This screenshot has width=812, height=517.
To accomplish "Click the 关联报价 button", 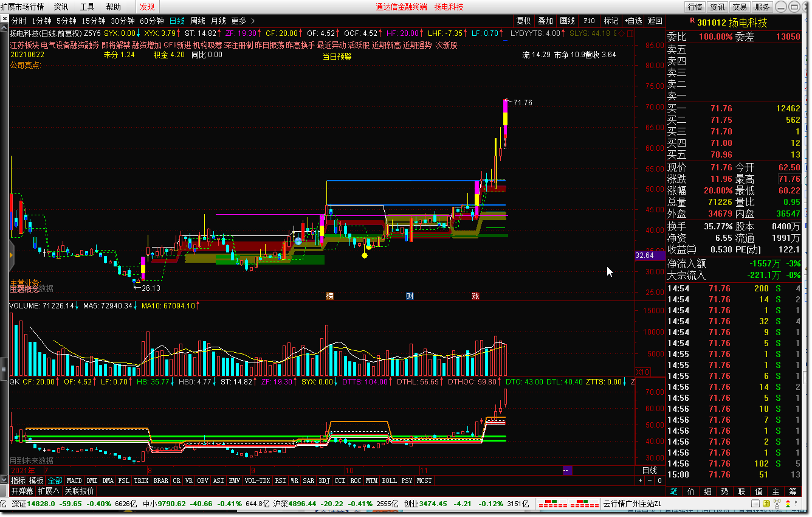I will [x=80, y=491].
